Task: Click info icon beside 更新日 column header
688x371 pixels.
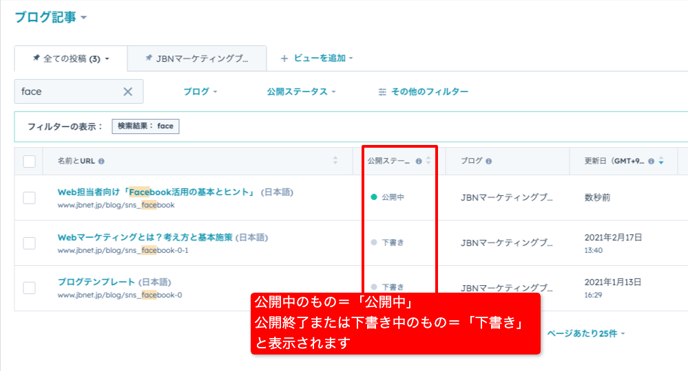Action: (x=651, y=161)
